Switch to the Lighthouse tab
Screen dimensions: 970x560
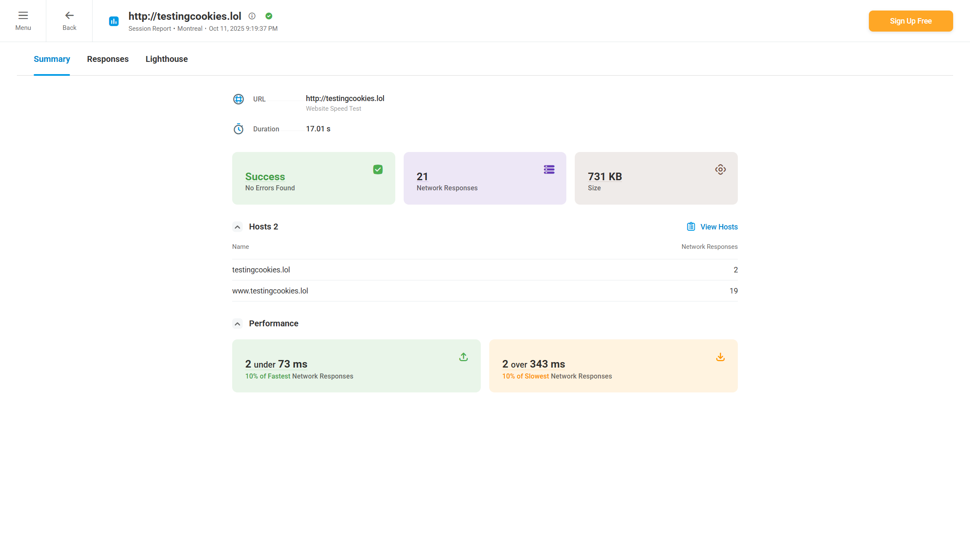click(x=166, y=59)
